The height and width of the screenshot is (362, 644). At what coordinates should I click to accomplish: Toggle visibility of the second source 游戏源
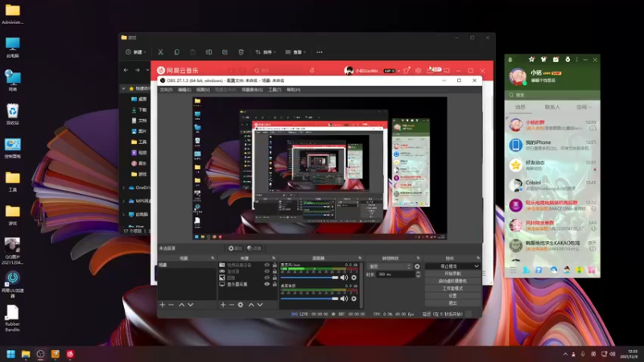coord(267,271)
